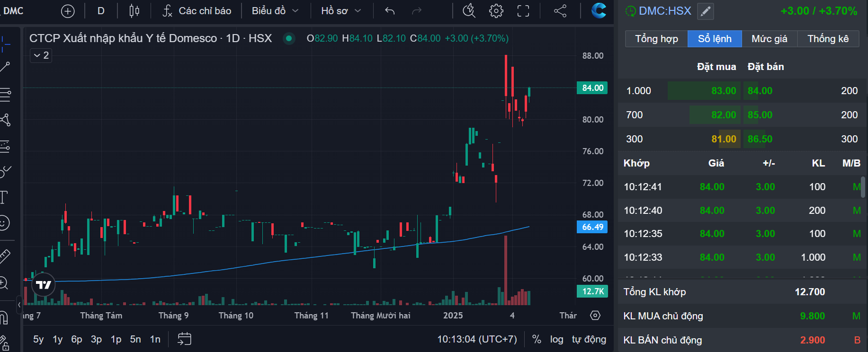This screenshot has height=352, width=868.
Task: Collapse the indicator legend showing 2
Action: 41,55
